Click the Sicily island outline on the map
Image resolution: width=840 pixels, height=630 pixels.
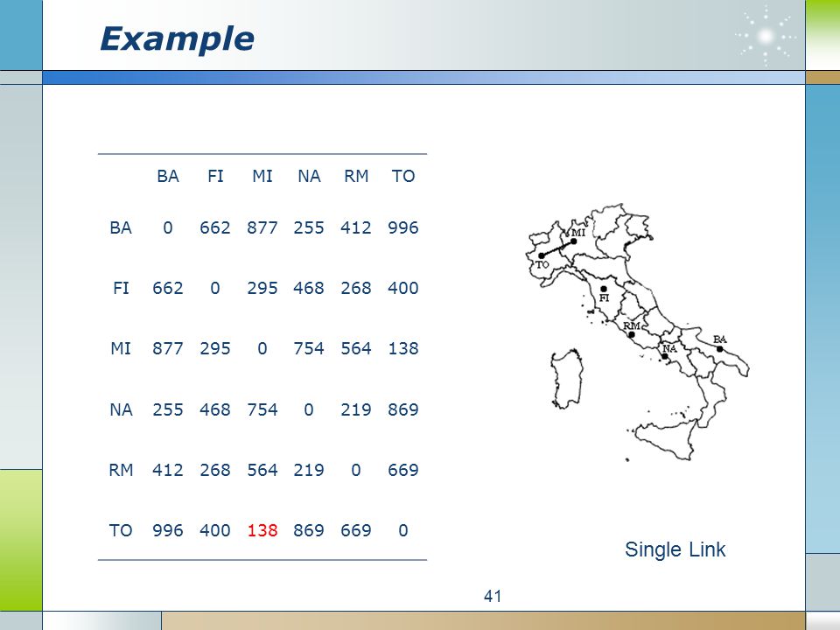(664, 439)
